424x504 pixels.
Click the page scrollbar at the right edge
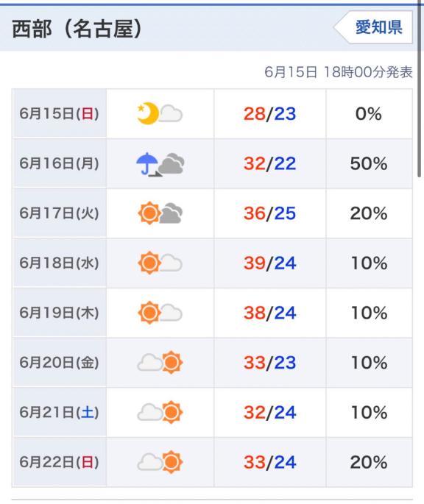pos(419,88)
